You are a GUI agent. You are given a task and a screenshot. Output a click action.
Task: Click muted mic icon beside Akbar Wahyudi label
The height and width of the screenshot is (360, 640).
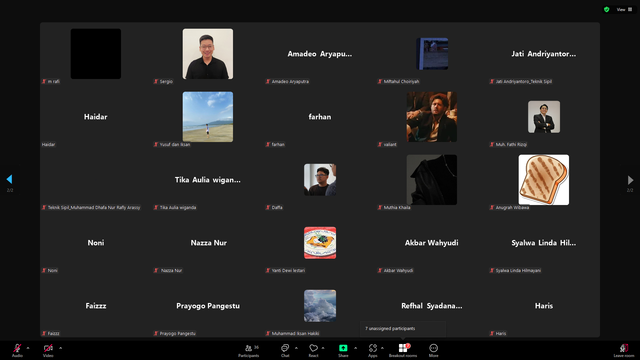point(380,270)
